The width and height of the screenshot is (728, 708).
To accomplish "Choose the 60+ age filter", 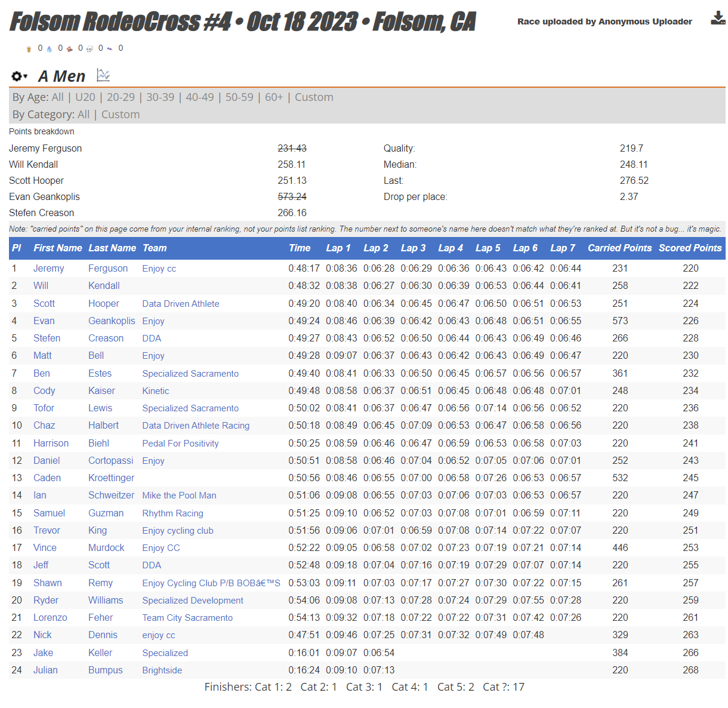I will 274,97.
